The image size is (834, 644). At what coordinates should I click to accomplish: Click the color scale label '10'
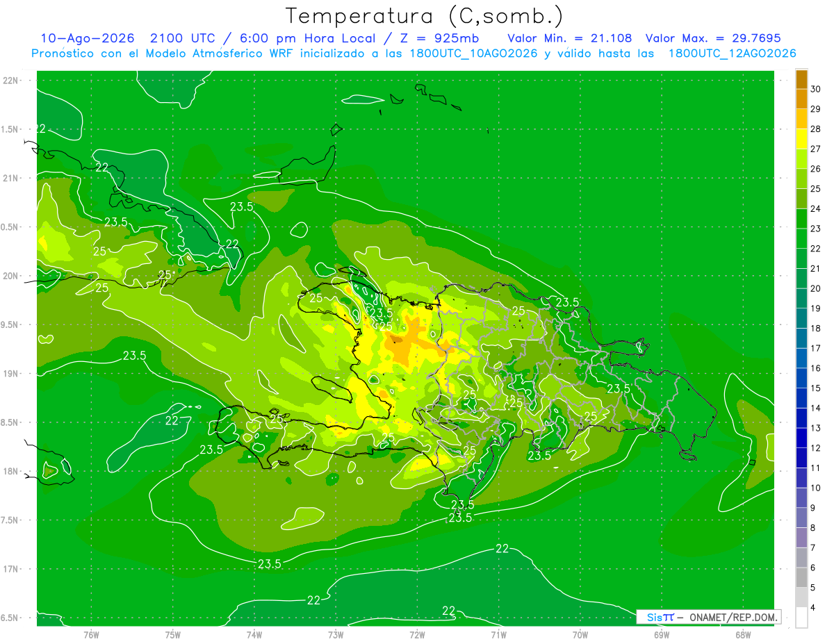pyautogui.click(x=816, y=488)
